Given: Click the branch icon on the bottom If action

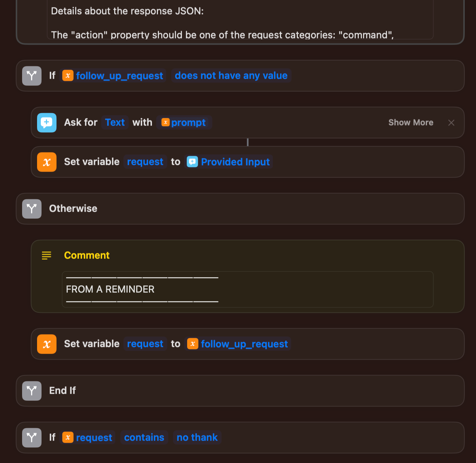Looking at the screenshot, I should point(31,438).
